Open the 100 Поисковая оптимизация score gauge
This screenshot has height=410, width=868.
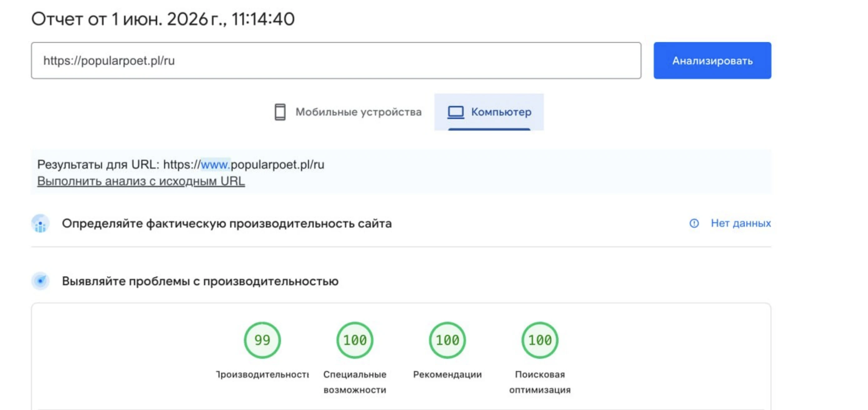(x=540, y=340)
